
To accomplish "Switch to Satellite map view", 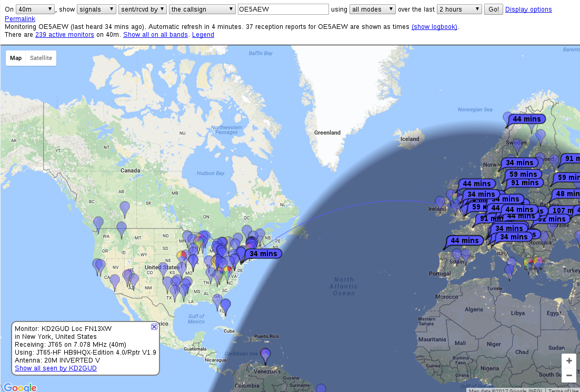I will pyautogui.click(x=41, y=58).
